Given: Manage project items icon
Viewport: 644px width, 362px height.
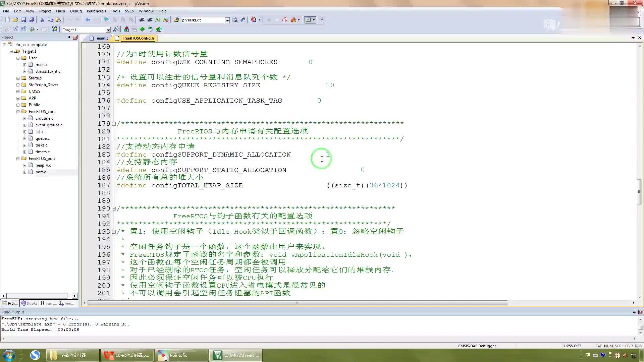Looking at the screenshot, I should (x=126, y=29).
